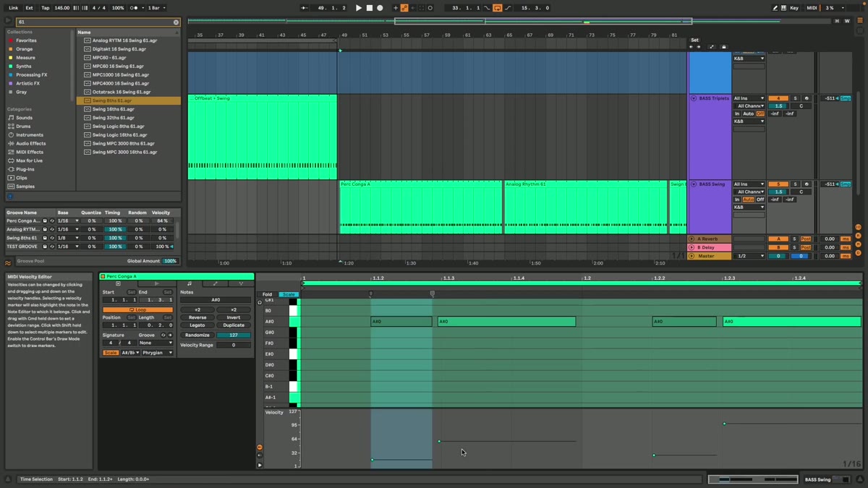Image resolution: width=868 pixels, height=488 pixels.
Task: Click the Invert notes button
Action: point(234,317)
